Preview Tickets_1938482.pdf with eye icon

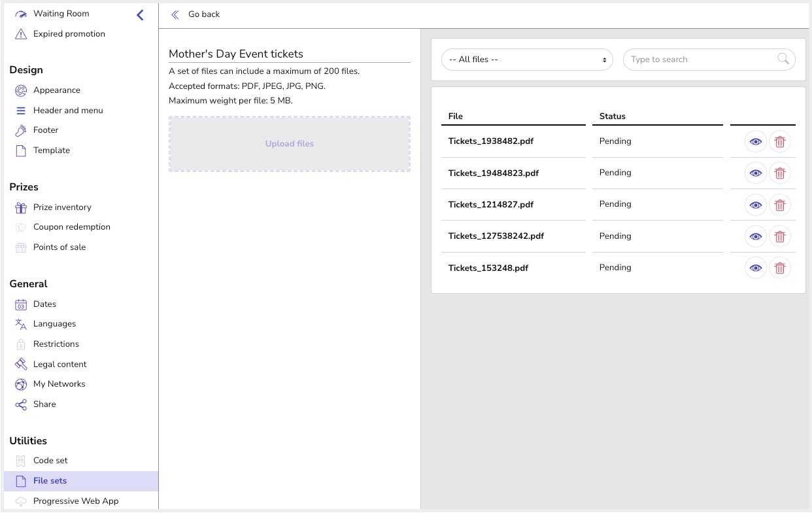coord(756,141)
